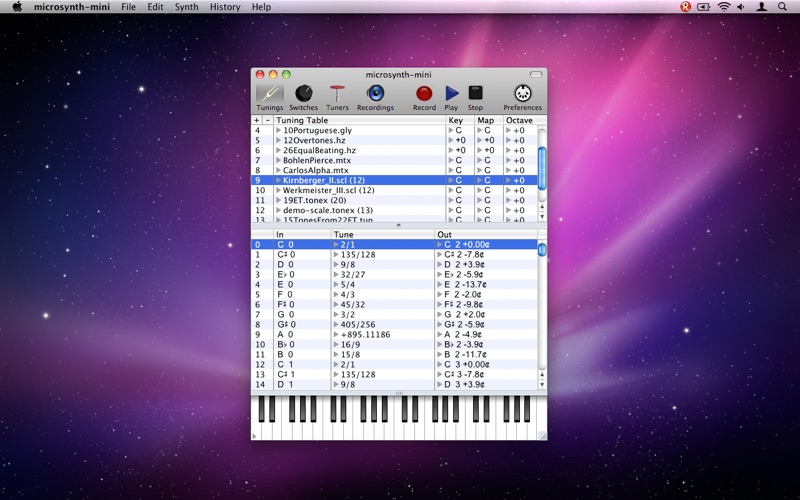Screen dimensions: 800x500
Task: Open Preferences MIDI connector icon
Action: point(522,93)
